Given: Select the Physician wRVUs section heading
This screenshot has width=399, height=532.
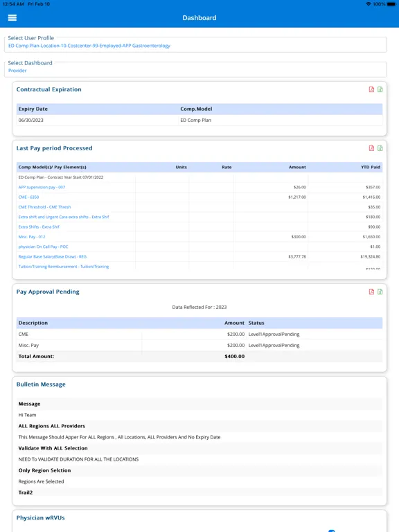Looking at the screenshot, I should pos(40,517).
